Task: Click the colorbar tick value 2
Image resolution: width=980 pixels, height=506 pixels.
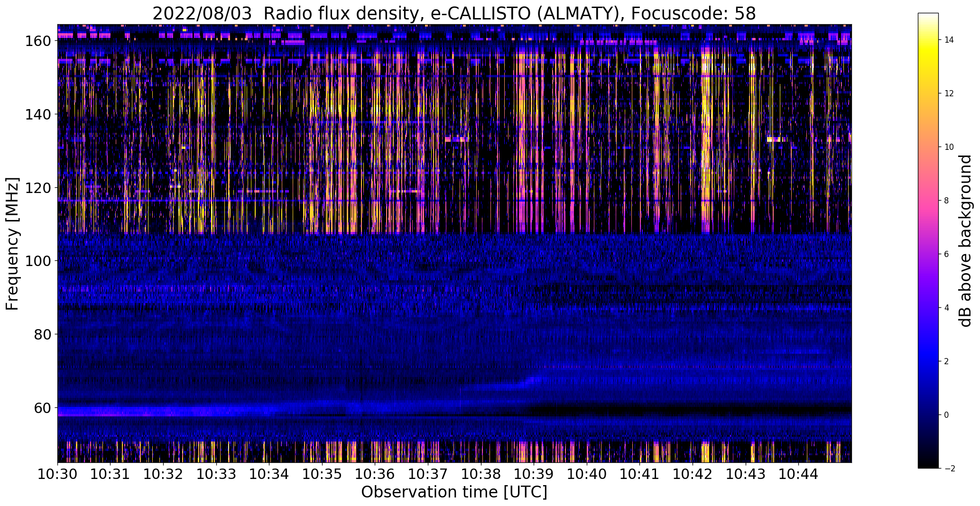Action: point(947,361)
